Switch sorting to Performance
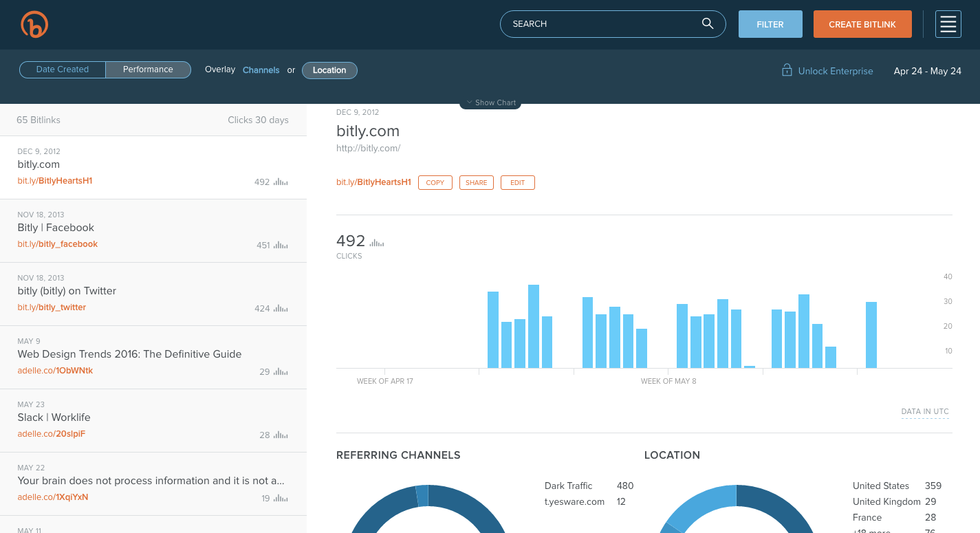The height and width of the screenshot is (533, 980). point(148,69)
